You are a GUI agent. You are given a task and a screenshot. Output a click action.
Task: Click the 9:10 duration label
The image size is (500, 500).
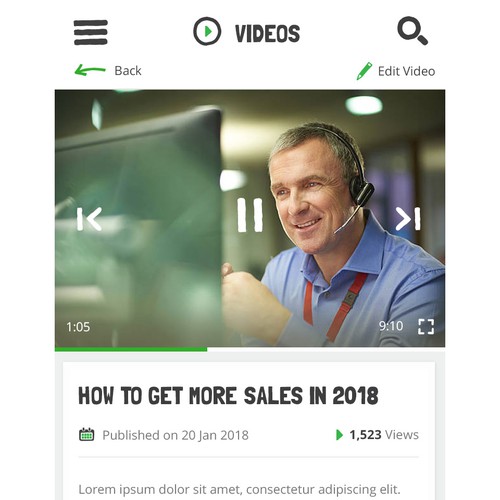pyautogui.click(x=391, y=326)
